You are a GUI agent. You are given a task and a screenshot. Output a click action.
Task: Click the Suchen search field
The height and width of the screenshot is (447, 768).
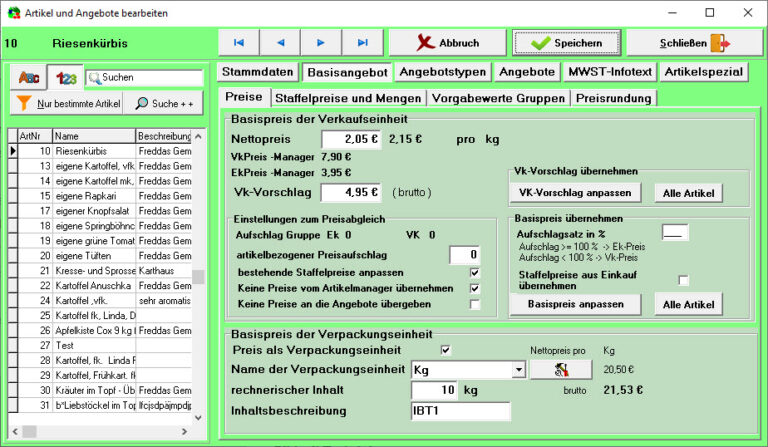144,77
